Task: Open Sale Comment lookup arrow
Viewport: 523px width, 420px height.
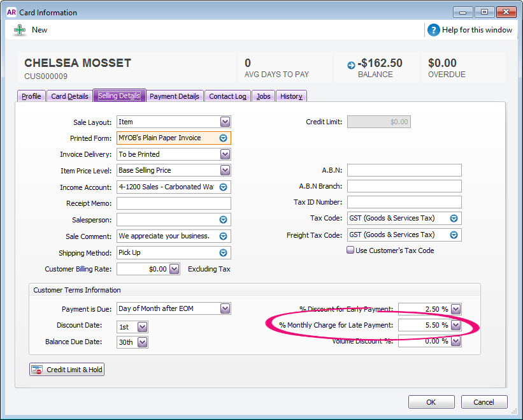Action: 224,236
